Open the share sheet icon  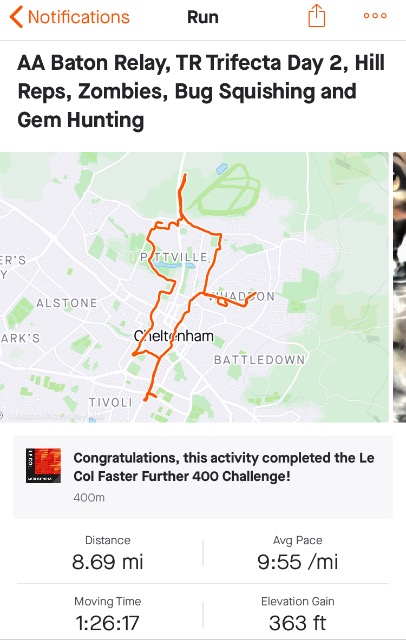(x=316, y=16)
